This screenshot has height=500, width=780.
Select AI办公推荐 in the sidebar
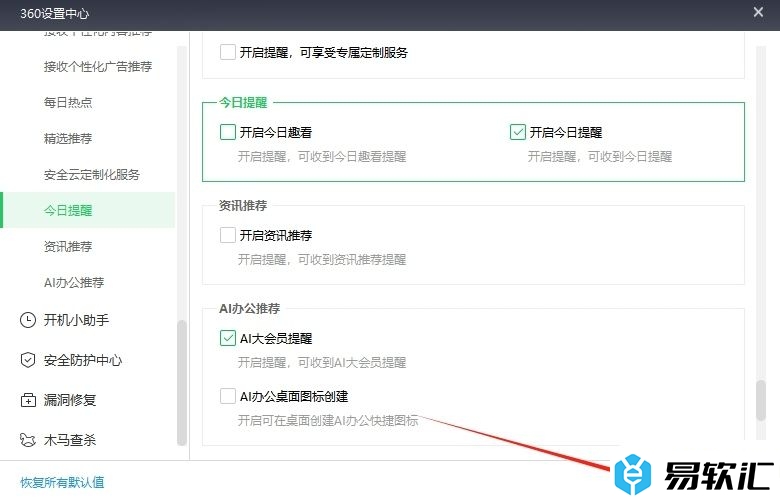point(74,283)
